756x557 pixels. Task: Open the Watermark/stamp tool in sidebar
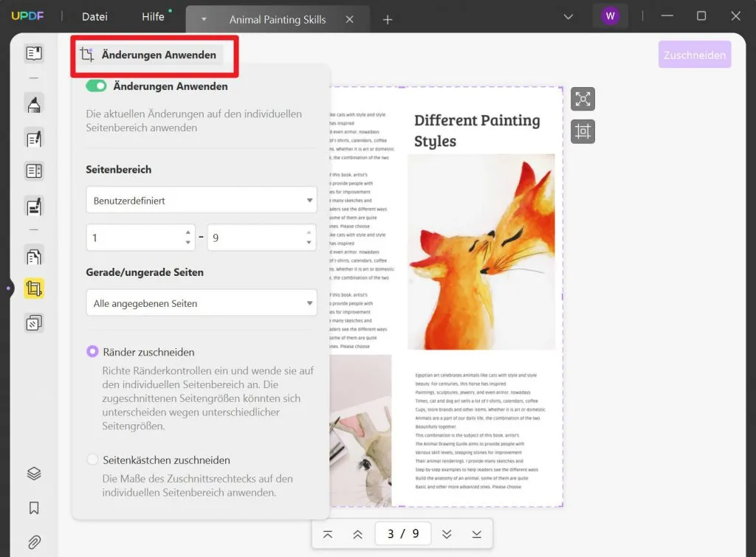point(34,322)
